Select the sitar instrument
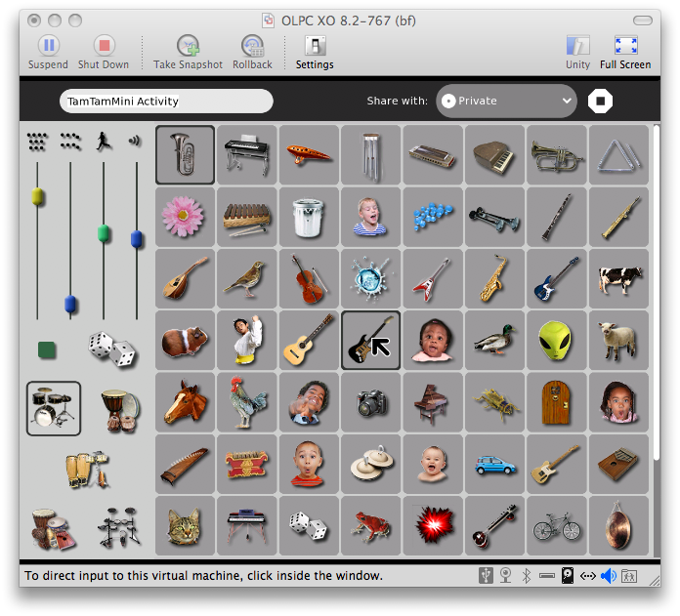 coord(494,526)
